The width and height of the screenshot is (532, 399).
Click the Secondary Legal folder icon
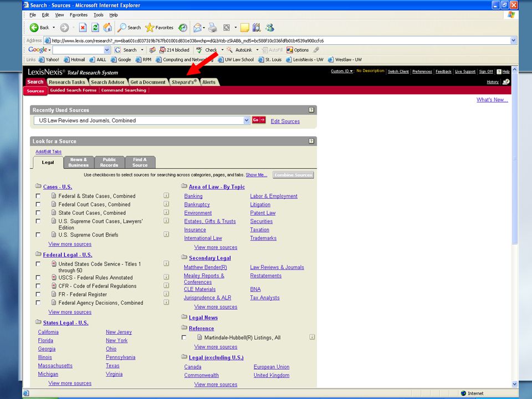pos(184,257)
